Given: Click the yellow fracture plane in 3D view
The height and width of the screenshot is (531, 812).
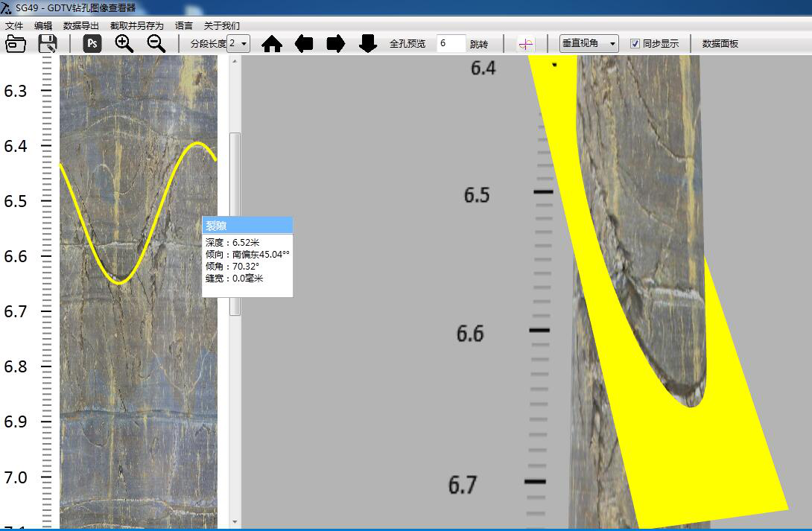Looking at the screenshot, I should tap(694, 456).
